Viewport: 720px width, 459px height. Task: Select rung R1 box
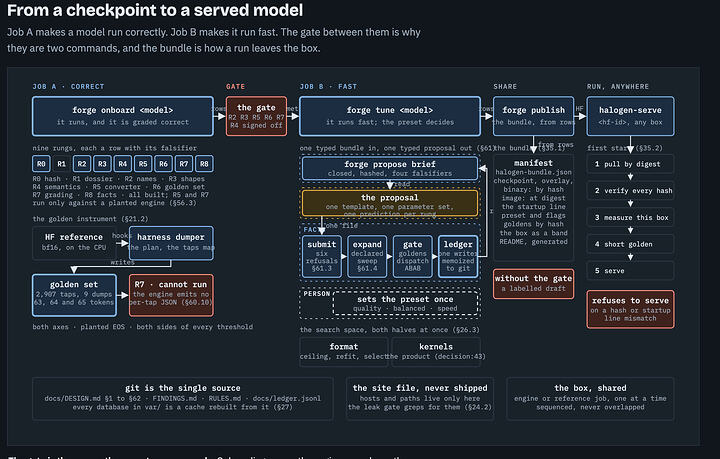coord(62,164)
